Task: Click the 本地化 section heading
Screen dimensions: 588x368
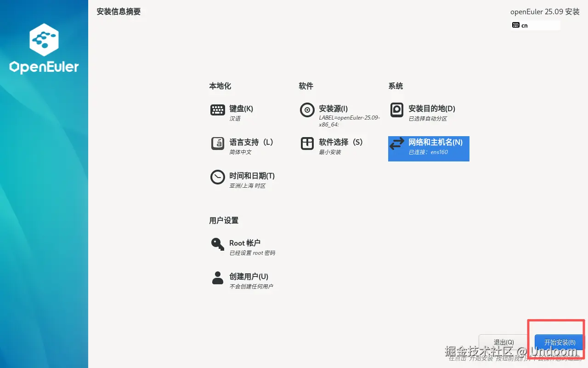Action: pyautogui.click(x=220, y=86)
